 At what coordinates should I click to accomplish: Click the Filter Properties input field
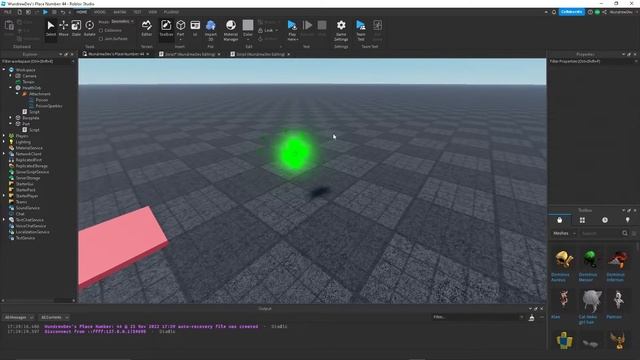(592, 61)
